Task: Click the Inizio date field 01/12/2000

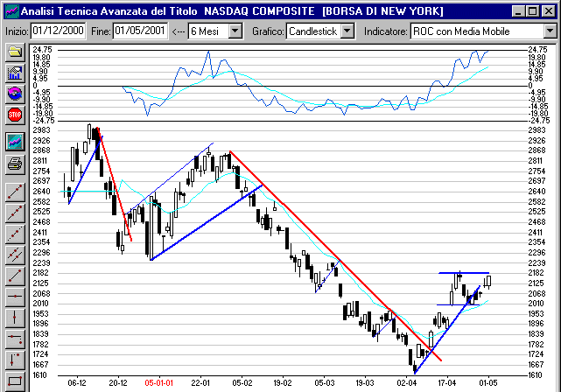Action: [59, 31]
